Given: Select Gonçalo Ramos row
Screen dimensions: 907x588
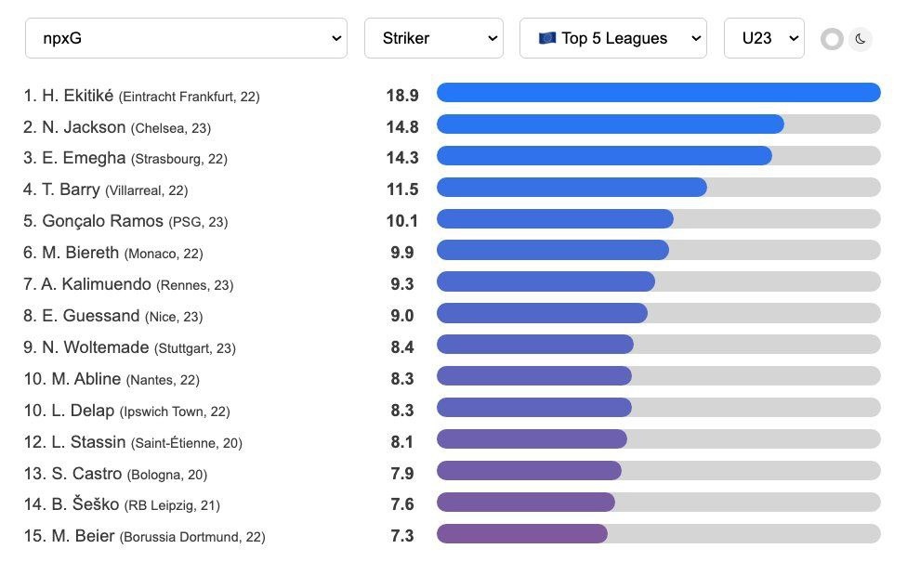Looking at the screenshot, I should (x=102, y=222).
